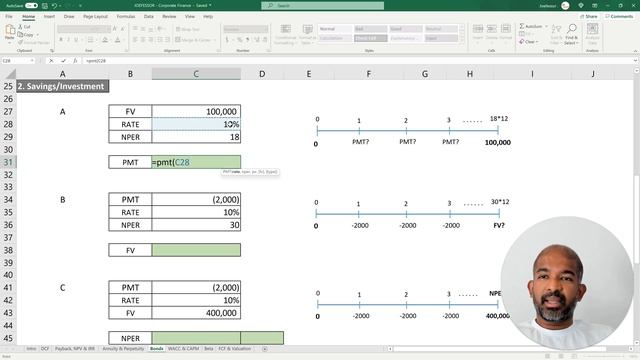This screenshot has height=360, width=640.
Task: Toggle the AutoSave switch
Action: pyautogui.click(x=31, y=6)
